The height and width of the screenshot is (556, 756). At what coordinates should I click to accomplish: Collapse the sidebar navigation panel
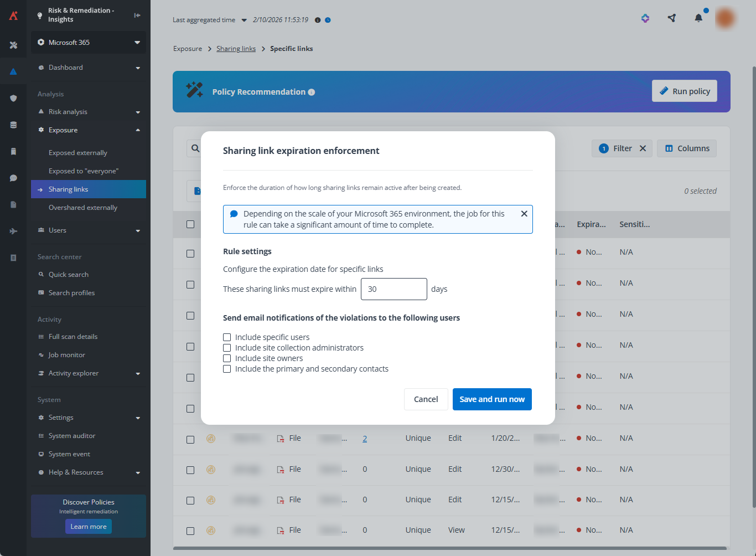click(137, 15)
